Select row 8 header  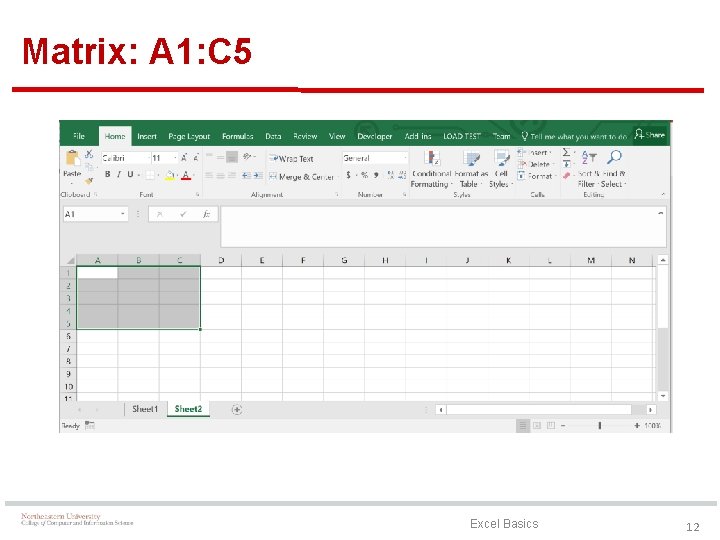pos(68,361)
